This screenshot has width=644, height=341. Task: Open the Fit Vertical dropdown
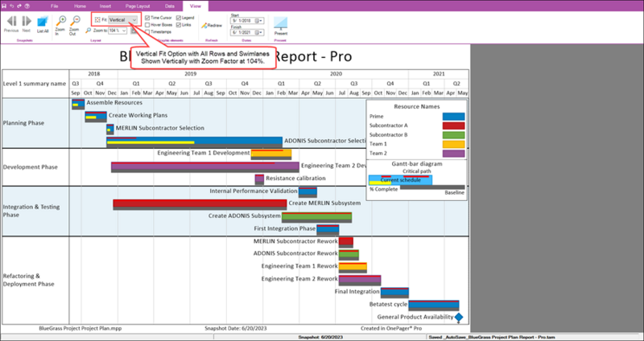pos(123,19)
